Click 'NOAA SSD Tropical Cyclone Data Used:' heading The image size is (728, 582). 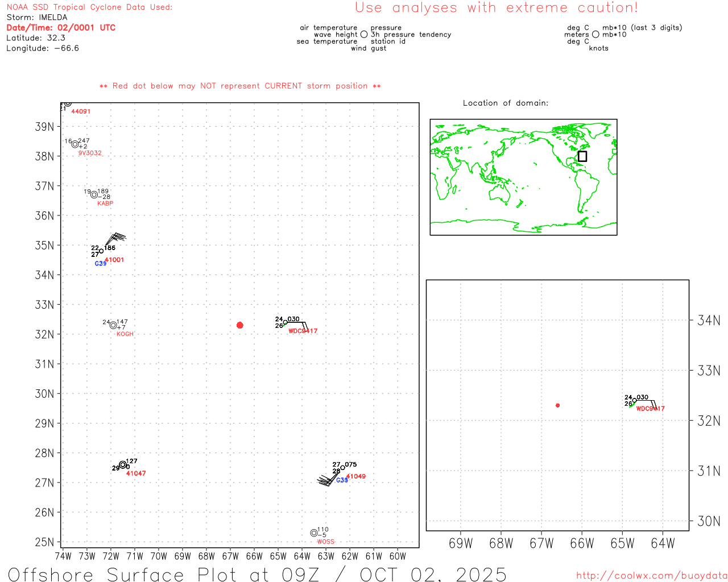(x=89, y=7)
